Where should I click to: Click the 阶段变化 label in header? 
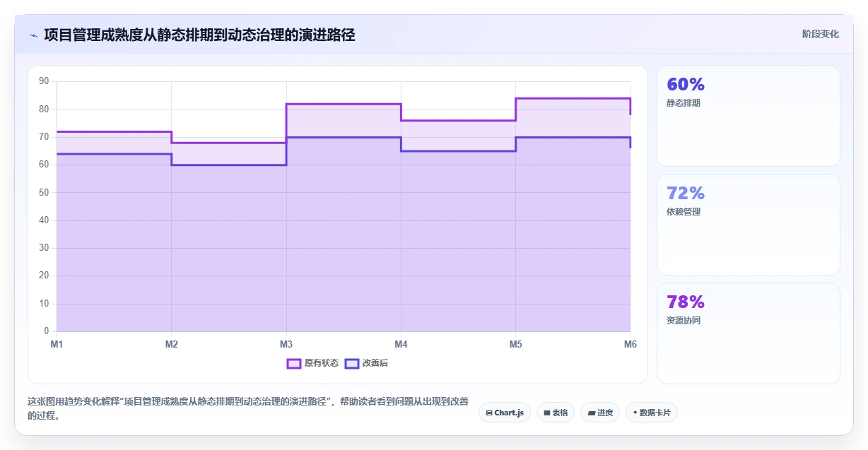tap(821, 34)
